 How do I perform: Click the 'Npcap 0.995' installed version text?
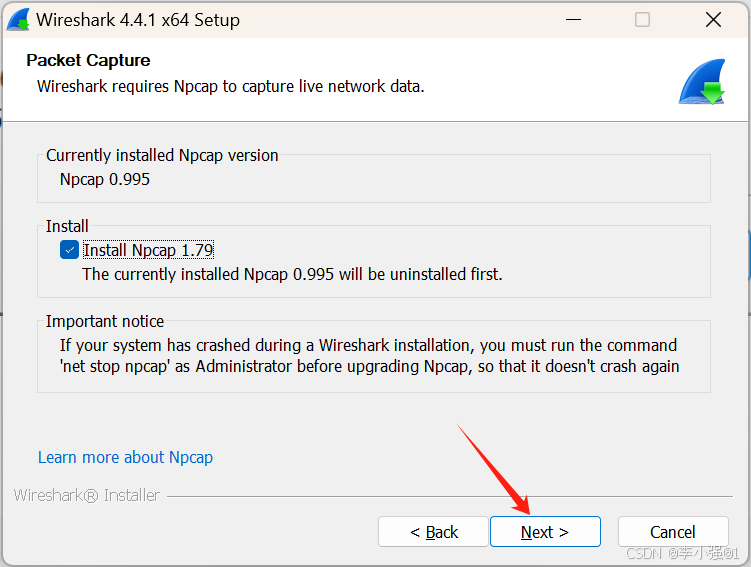coord(105,180)
